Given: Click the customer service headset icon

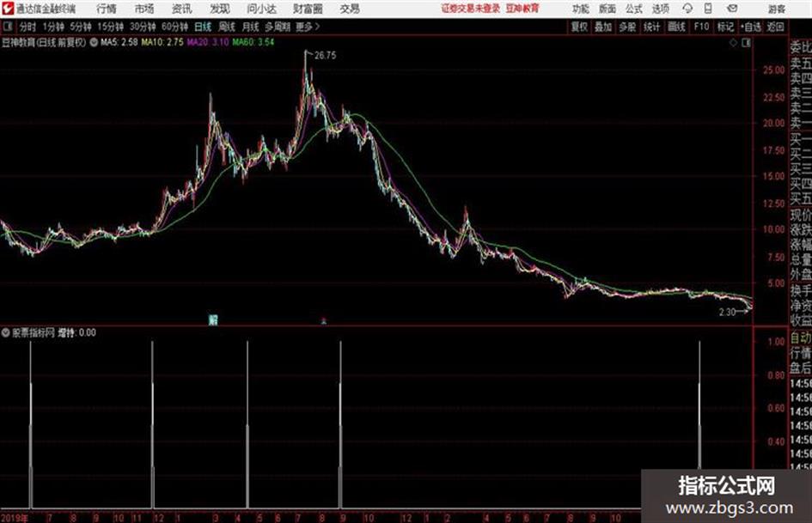Looking at the screenshot, I should pos(687,9).
